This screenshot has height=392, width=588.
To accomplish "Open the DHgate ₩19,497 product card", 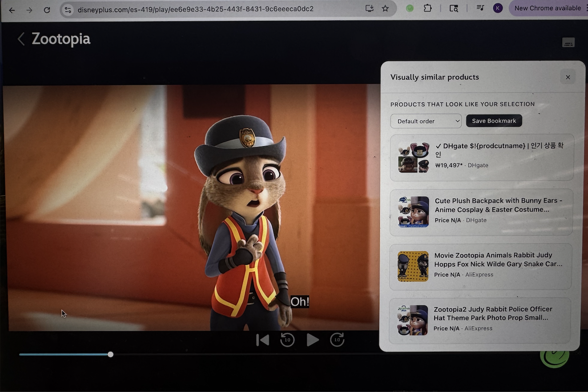I will click(x=482, y=158).
